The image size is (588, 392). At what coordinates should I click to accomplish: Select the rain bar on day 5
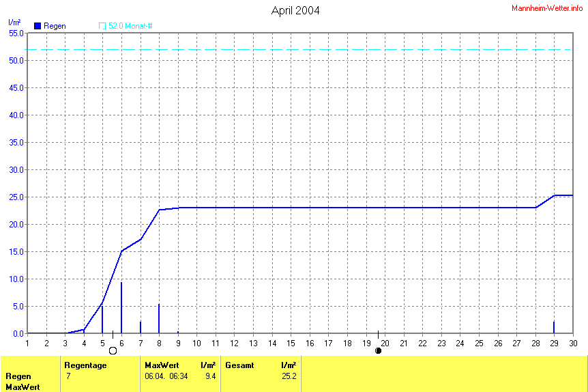tap(102, 319)
